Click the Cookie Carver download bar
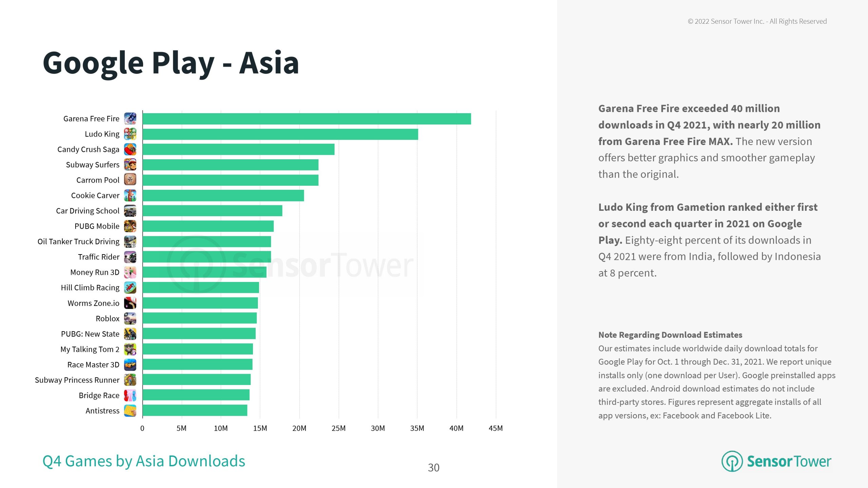868x488 pixels. [x=223, y=196]
